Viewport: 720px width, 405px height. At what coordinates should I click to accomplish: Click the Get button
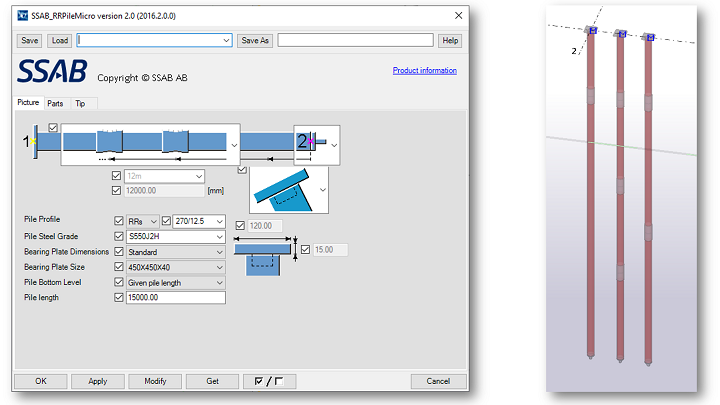pos(213,381)
